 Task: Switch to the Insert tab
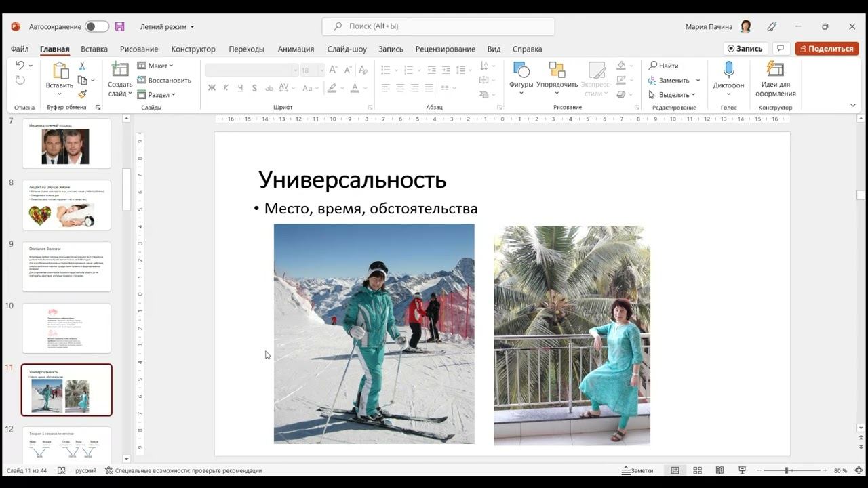(94, 49)
